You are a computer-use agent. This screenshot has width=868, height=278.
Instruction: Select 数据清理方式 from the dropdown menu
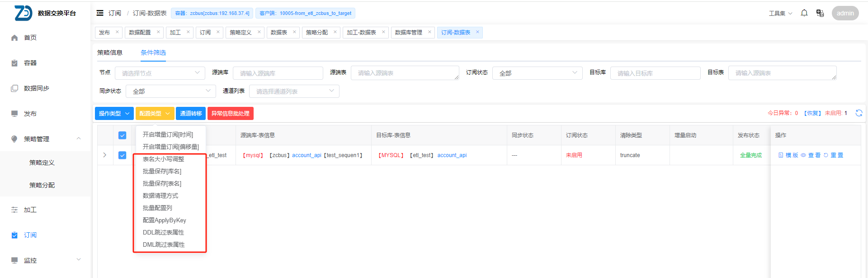point(160,196)
